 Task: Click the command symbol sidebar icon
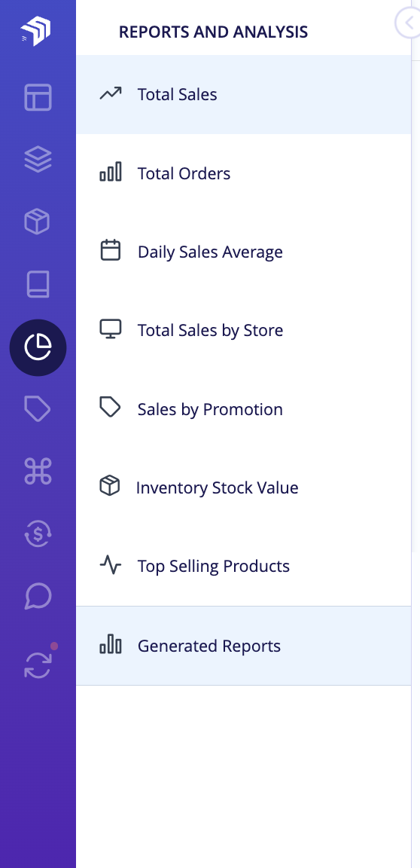[x=38, y=471]
